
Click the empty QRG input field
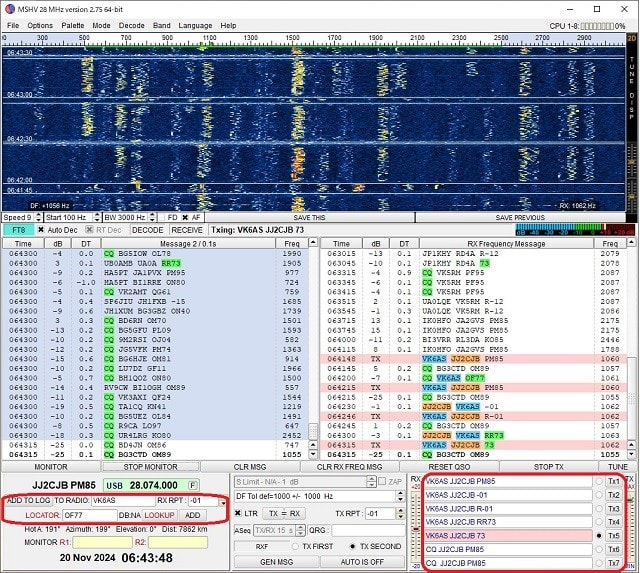coord(368,530)
